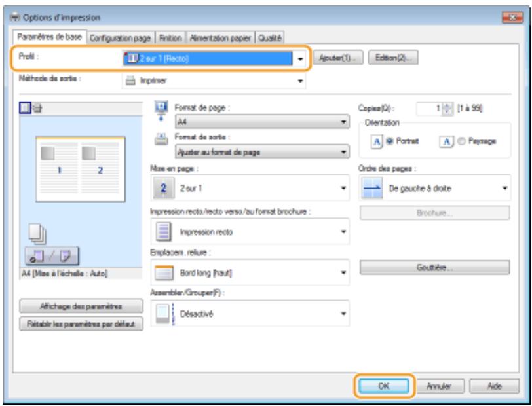This screenshot has width=532, height=406.
Task: Confirm with the OK button
Action: coord(384,386)
